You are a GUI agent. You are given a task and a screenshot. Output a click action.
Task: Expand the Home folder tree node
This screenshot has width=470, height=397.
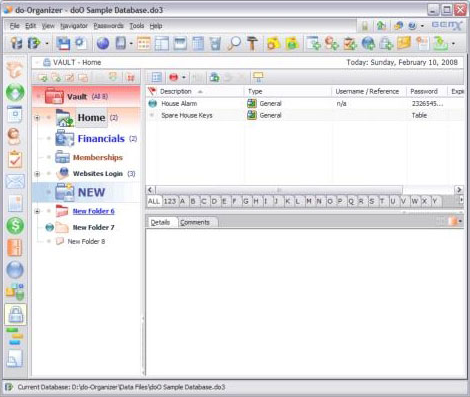point(37,118)
